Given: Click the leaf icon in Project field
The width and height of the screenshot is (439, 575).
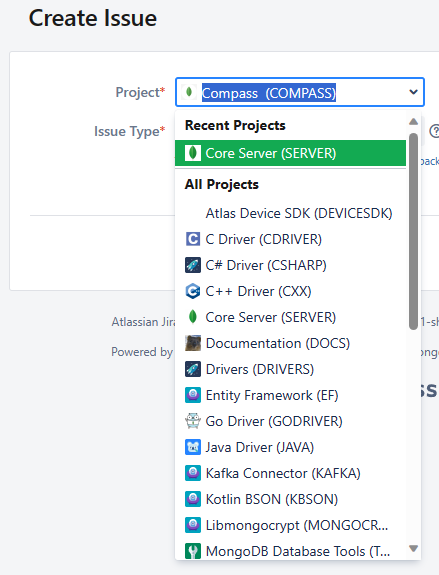Looking at the screenshot, I should pyautogui.click(x=189, y=92).
